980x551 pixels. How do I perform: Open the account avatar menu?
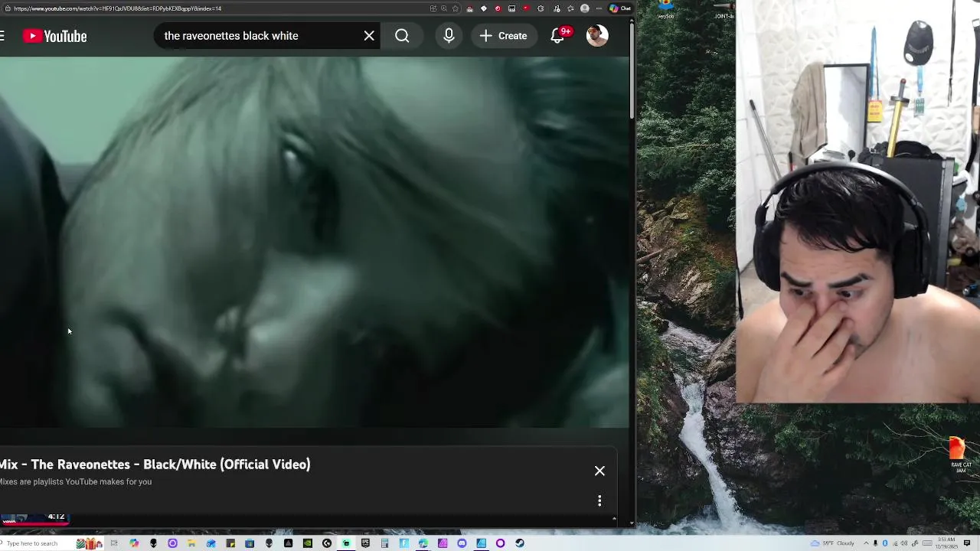tap(597, 36)
